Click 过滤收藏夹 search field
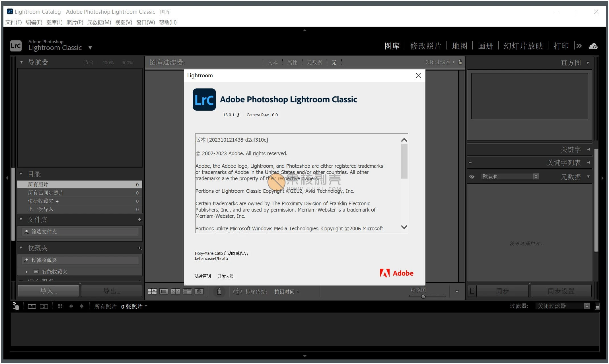Screen dimensions: 609x364 80,260
